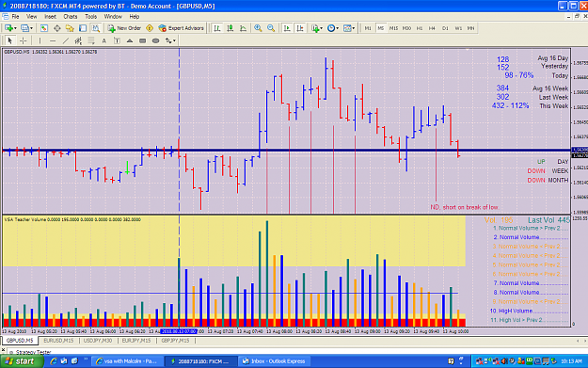The height and width of the screenshot is (368, 588).
Task: Select the M30 timeframe
Action: coord(406,28)
